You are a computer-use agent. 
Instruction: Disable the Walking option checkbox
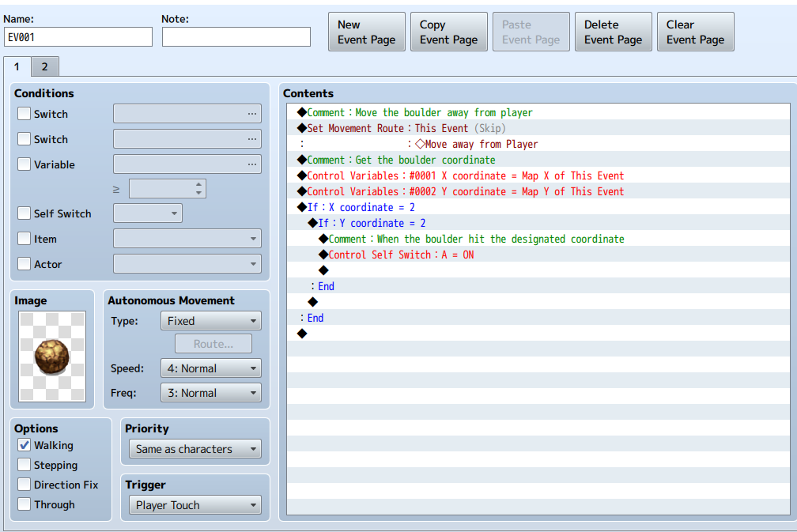point(24,445)
